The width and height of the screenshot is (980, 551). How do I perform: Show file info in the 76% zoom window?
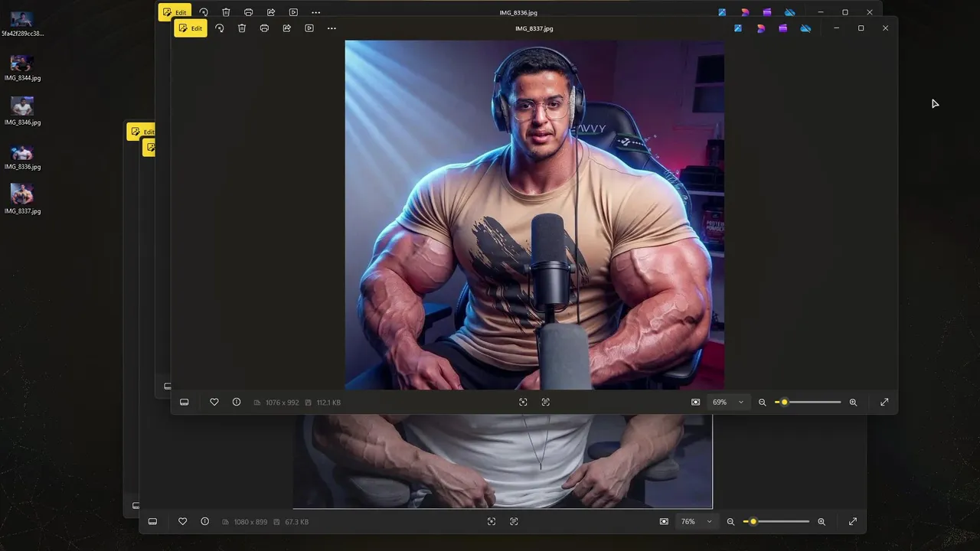(204, 522)
